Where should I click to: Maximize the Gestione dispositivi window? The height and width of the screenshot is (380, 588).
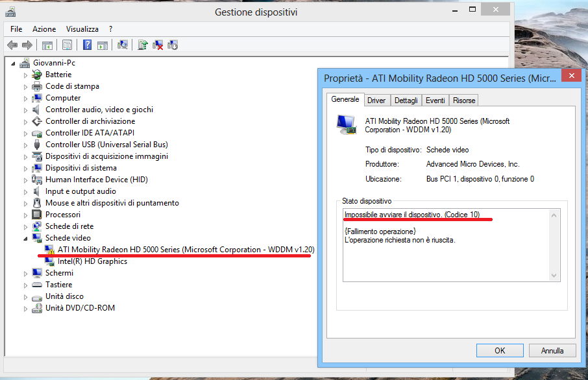point(472,9)
